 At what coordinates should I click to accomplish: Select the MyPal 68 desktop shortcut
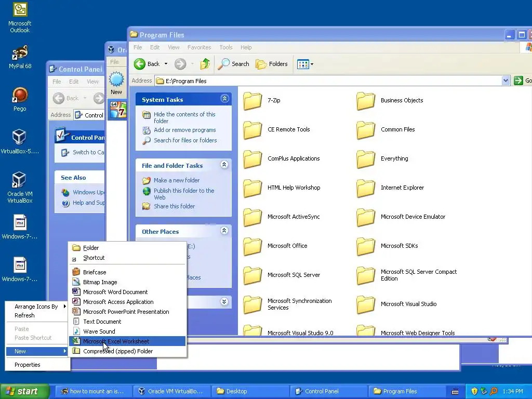coord(20,57)
